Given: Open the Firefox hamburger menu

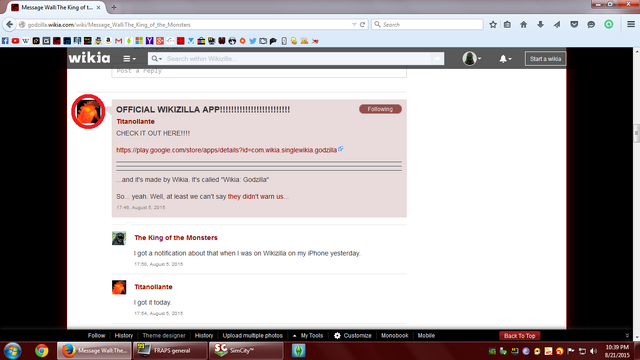Looking at the screenshot, I should 631,24.
